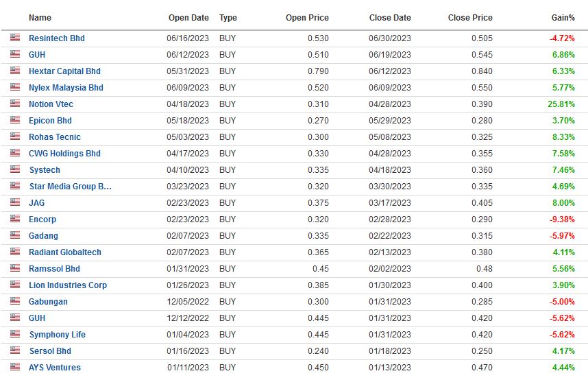Click the -5.97% gain value
Image resolution: width=588 pixels, height=380 pixels.
click(562, 236)
